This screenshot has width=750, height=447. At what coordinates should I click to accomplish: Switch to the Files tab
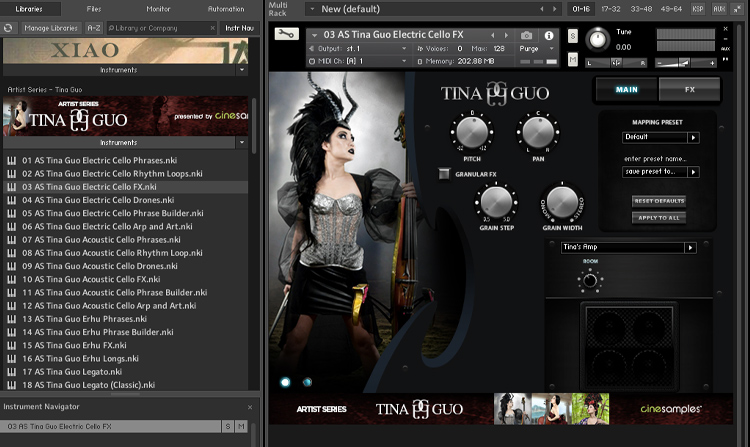click(x=94, y=9)
